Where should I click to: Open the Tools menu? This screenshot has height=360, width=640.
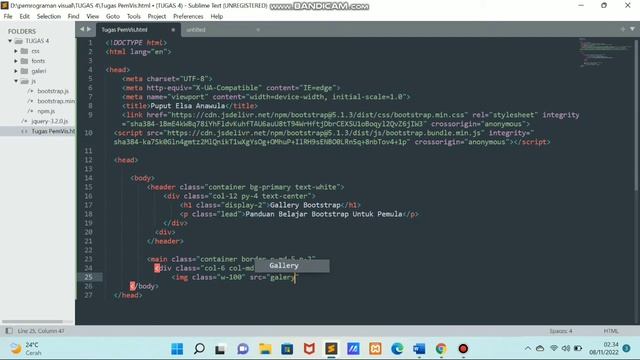click(x=133, y=16)
